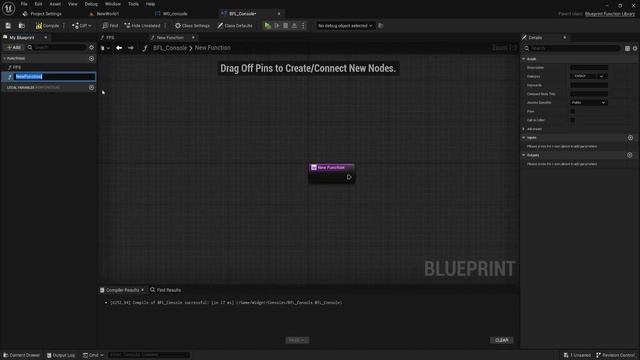Image resolution: width=640 pixels, height=360 pixels.
Task: Open the Help menu
Action: tap(151, 4)
